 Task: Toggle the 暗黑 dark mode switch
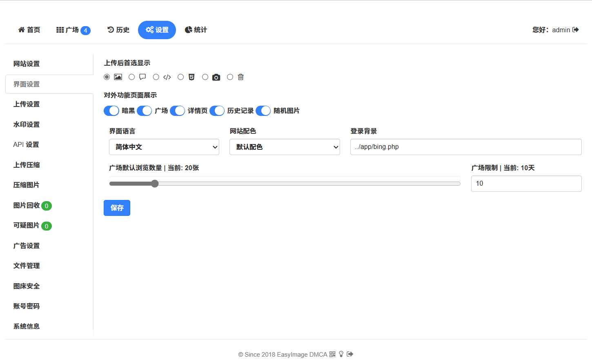point(111,111)
